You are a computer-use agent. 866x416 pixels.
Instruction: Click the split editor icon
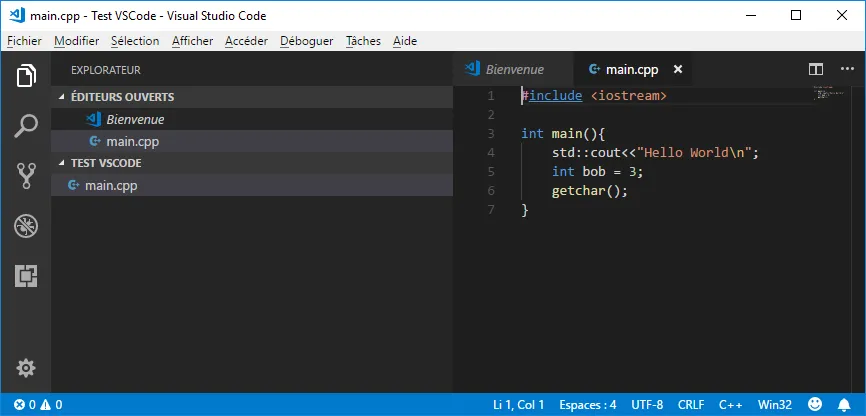[816, 70]
